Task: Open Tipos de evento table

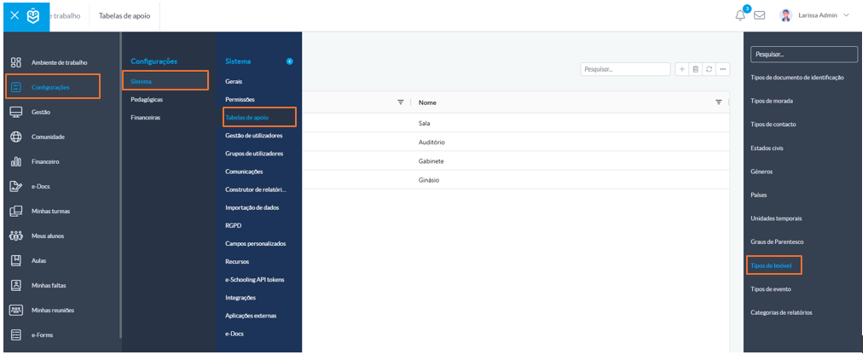Action: [771, 289]
